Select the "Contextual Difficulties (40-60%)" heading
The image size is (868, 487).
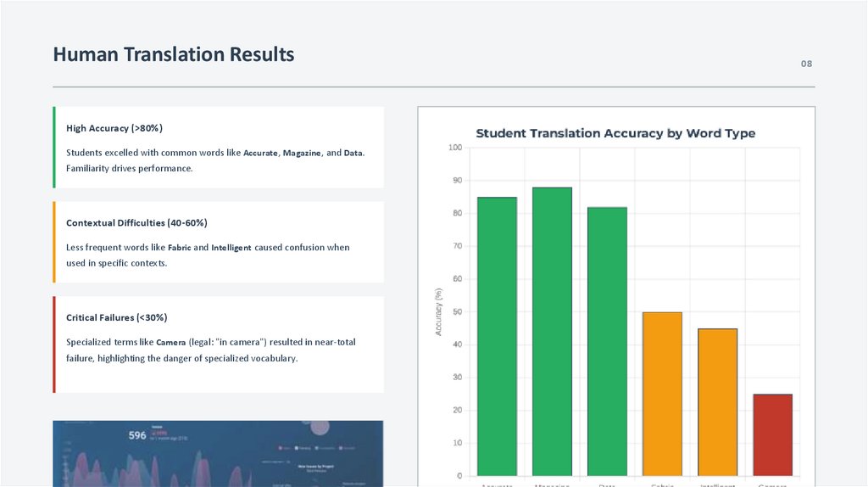pos(136,222)
